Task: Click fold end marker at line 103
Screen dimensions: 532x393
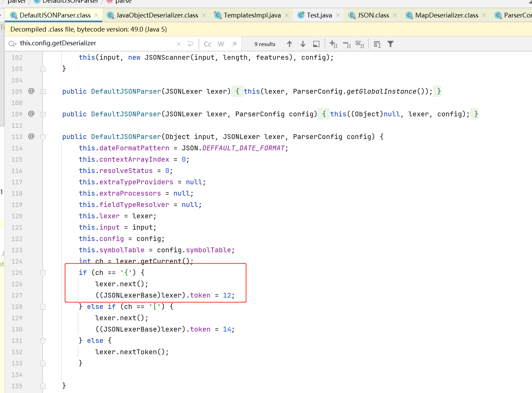Action: point(43,69)
